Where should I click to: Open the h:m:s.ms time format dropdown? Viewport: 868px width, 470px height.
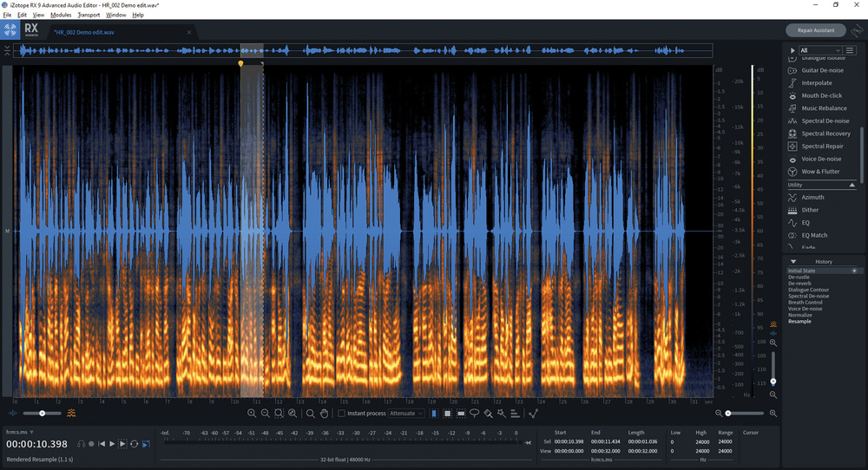20,432
